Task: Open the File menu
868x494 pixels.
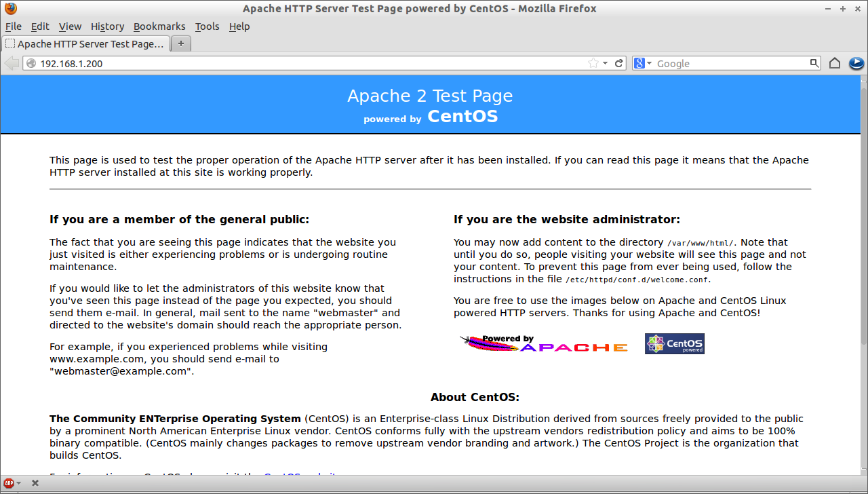Action: click(14, 26)
